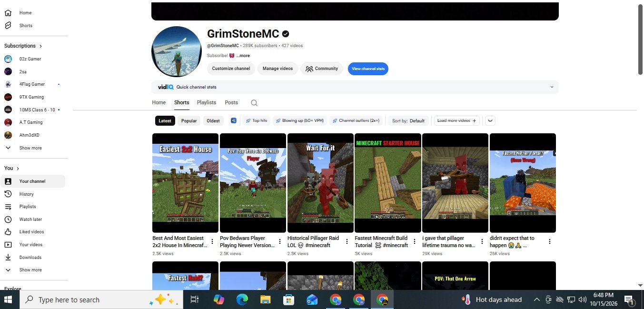Viewport: 644px width, 309px height.
Task: Toggle the Blowing up (50+ VPH) filter
Action: tap(300, 121)
